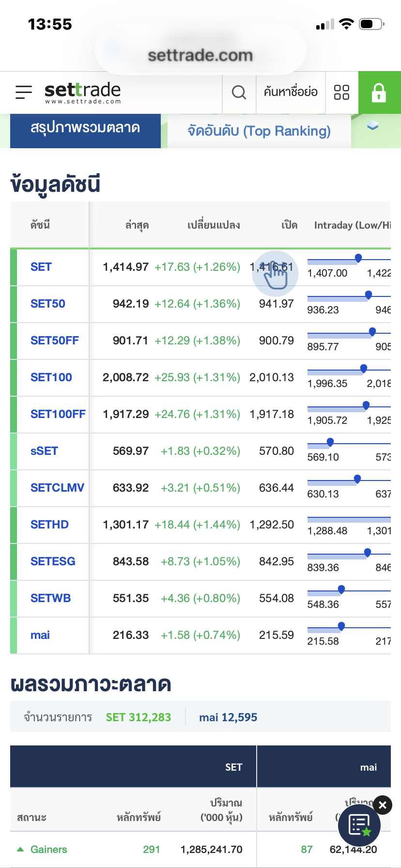
Task: Tap the ค้นหาชื่อย่อ symbol search field
Action: pyautogui.click(x=291, y=92)
